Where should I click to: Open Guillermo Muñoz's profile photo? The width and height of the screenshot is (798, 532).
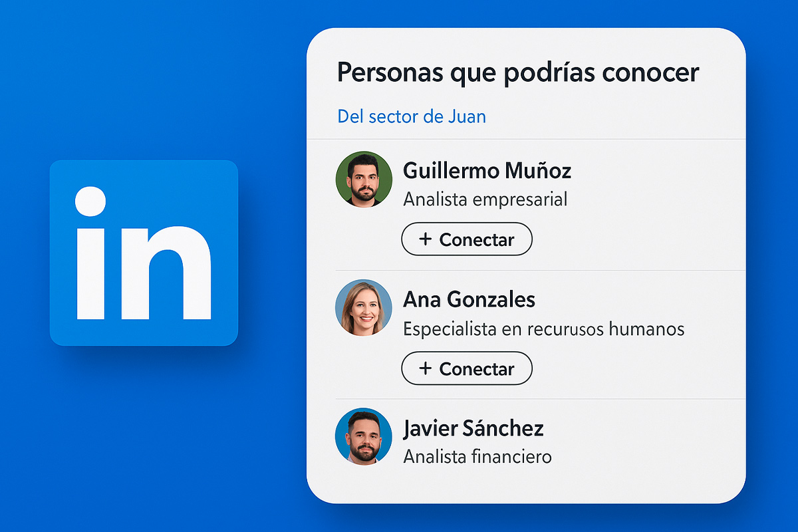click(x=363, y=179)
